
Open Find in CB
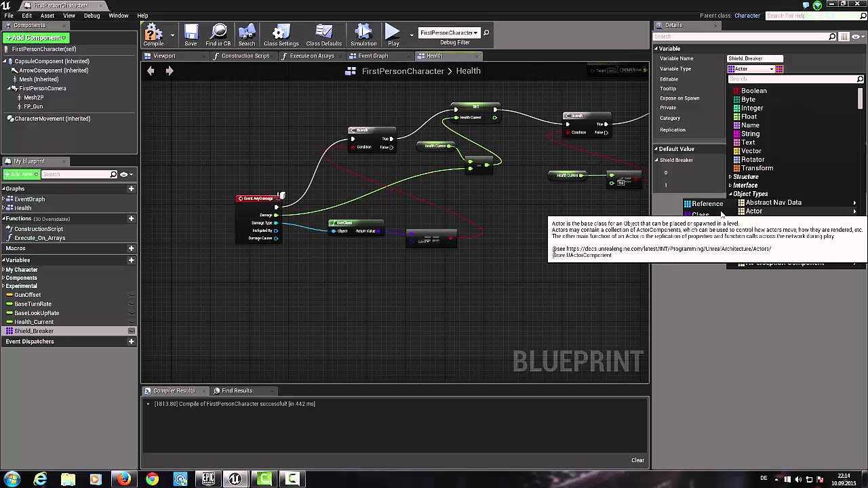218,33
